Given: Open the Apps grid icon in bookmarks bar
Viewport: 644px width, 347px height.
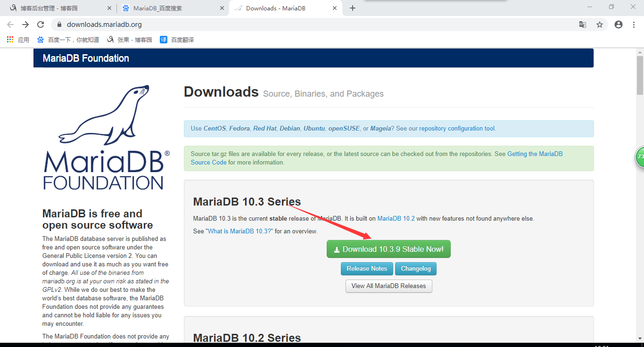Looking at the screenshot, I should point(10,40).
